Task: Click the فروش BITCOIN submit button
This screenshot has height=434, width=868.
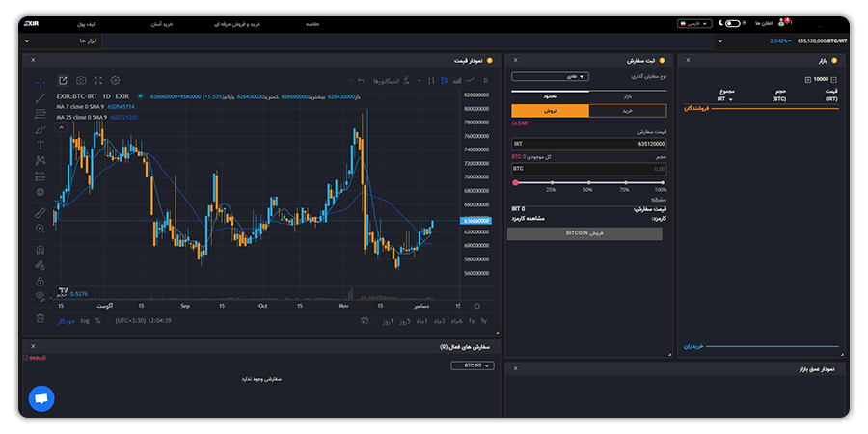Action: click(584, 233)
